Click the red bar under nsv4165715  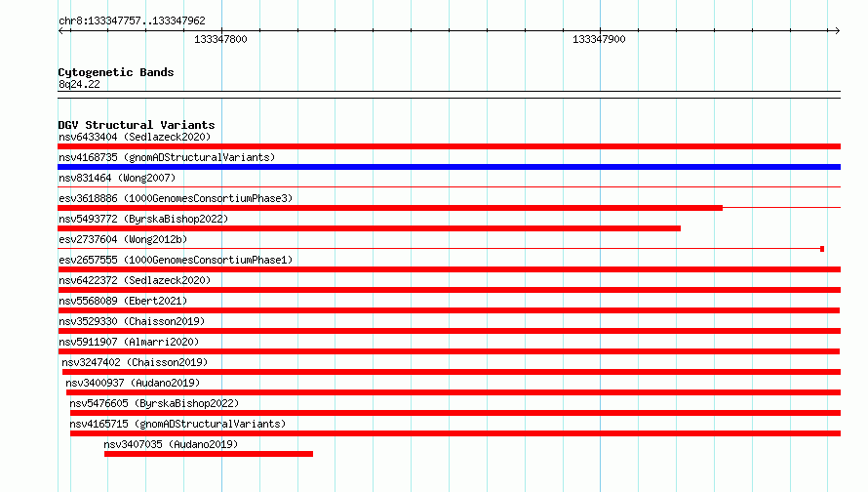[455, 433]
